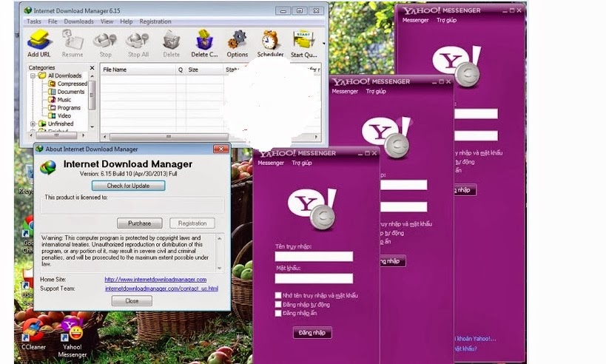Open the Support Team contact_us link
Image resolution: width=606 pixels, height=364 pixels.
tap(161, 289)
